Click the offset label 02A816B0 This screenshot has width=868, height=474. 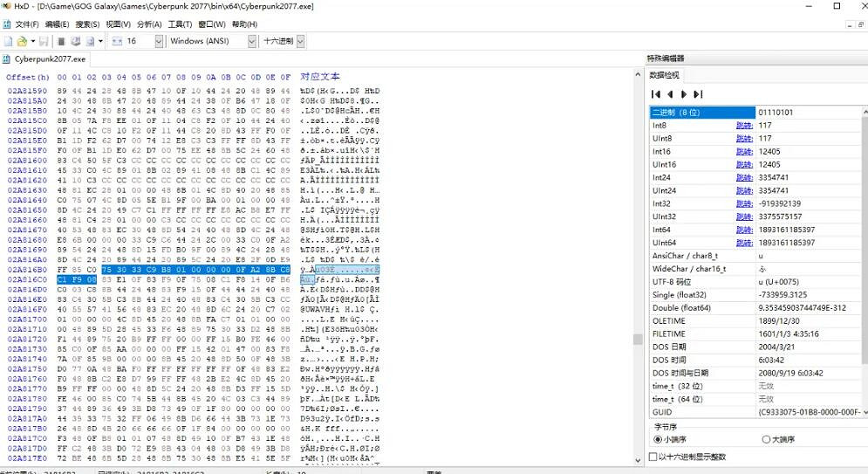tap(27, 270)
